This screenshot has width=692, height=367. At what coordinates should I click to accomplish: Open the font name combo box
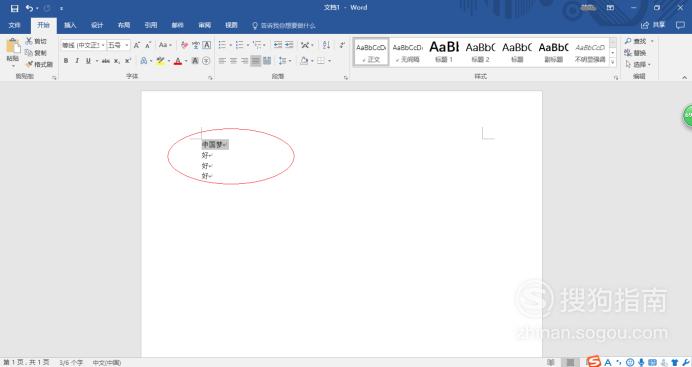click(84, 45)
